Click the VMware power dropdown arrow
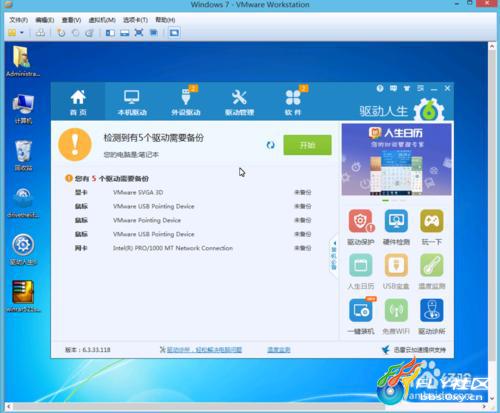Viewport: 500px width, 413px height. click(x=22, y=33)
